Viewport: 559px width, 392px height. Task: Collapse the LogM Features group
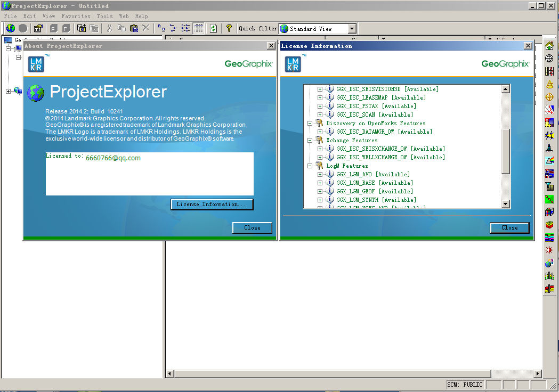coord(310,166)
